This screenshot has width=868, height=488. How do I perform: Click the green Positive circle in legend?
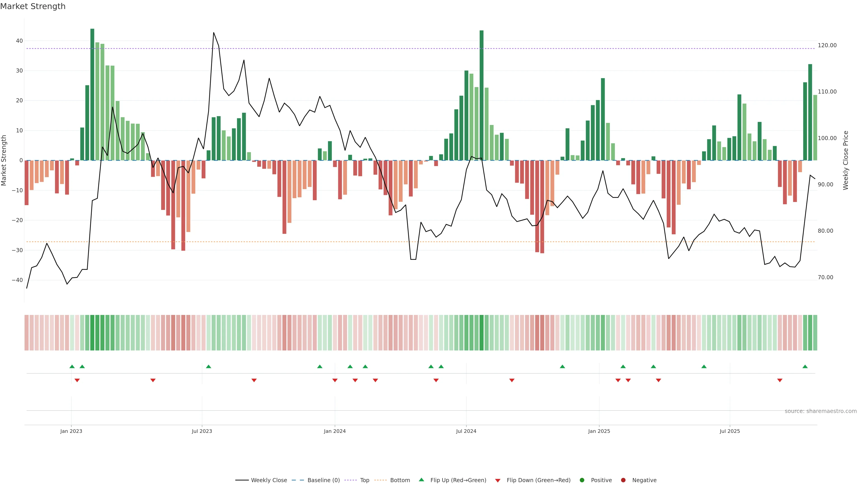coord(582,480)
